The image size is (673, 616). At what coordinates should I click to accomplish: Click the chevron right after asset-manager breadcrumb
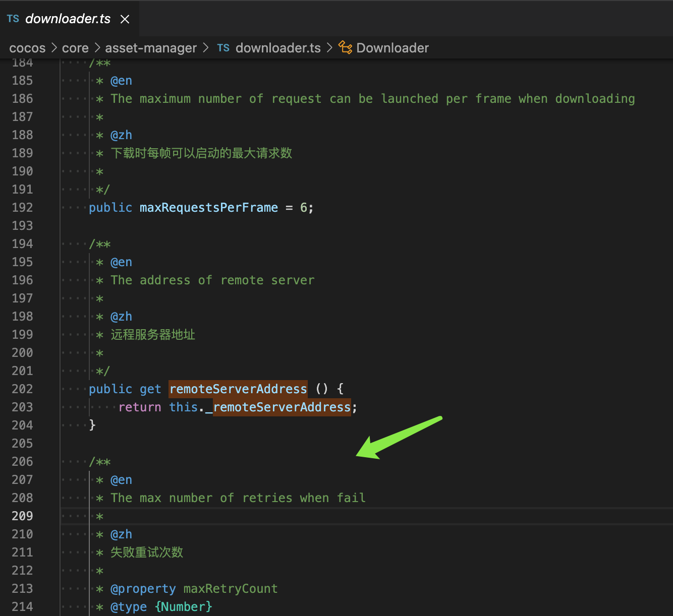[x=206, y=48]
